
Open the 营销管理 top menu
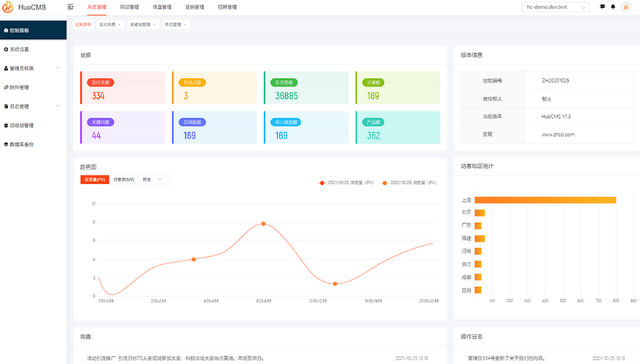point(195,7)
